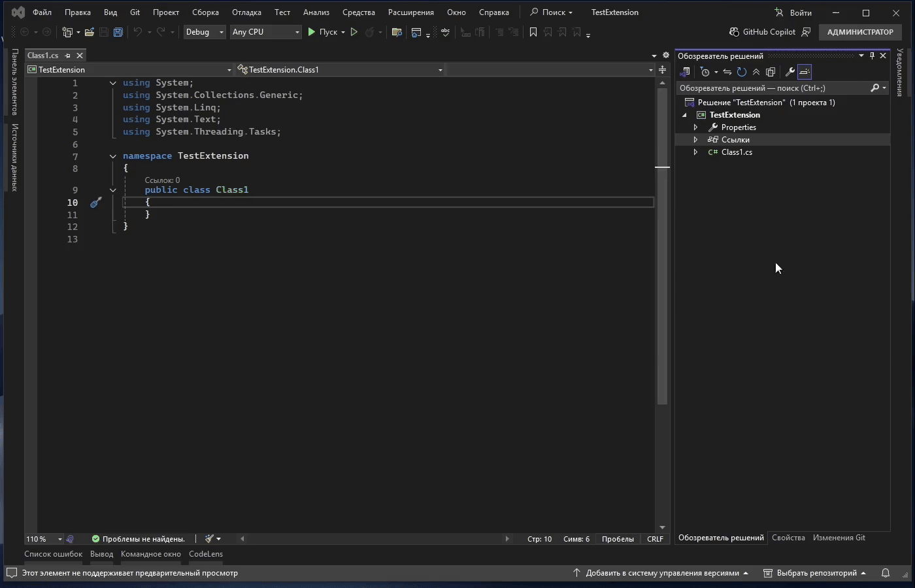Collapse the namespace TestExtension code block

tap(112, 156)
